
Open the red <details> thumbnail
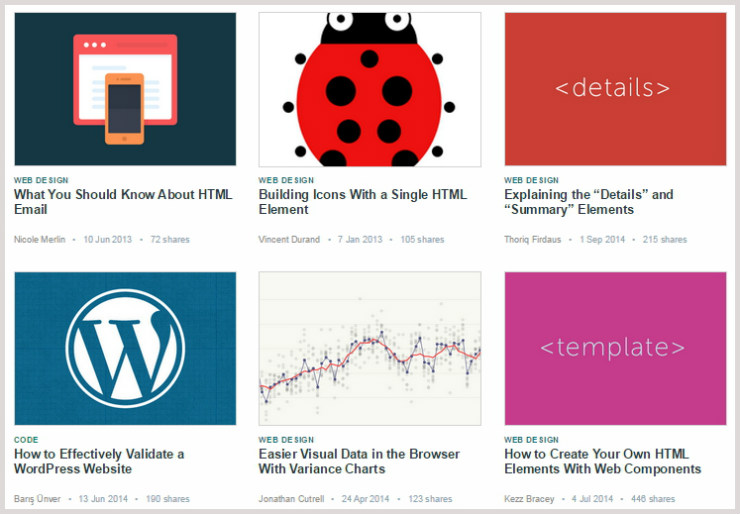tap(615, 89)
